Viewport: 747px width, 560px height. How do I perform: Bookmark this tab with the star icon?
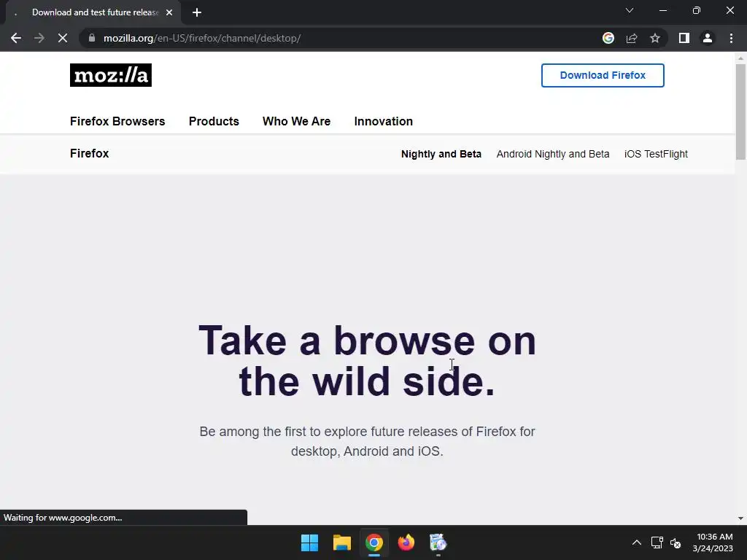[x=655, y=38]
